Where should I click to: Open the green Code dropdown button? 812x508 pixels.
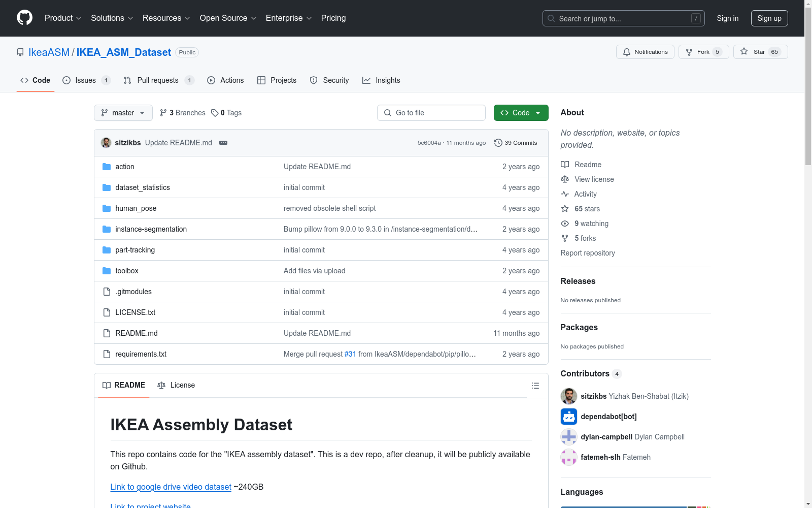pos(521,113)
